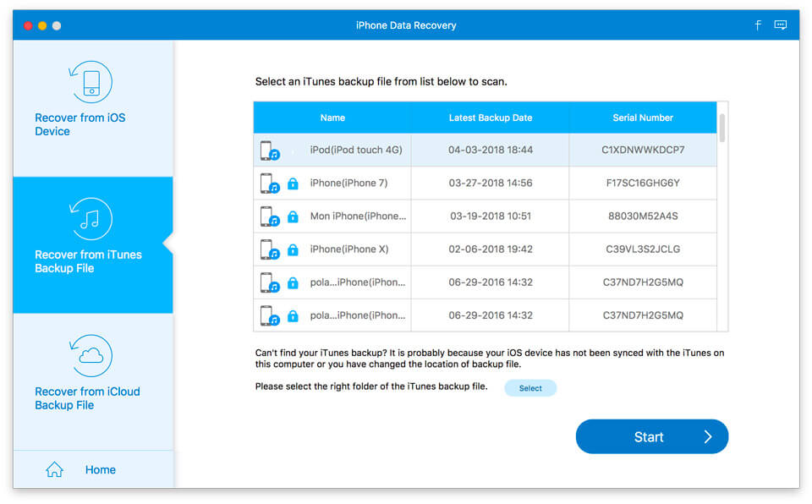Click Select to choose the iTunes backup folder

[x=530, y=387]
